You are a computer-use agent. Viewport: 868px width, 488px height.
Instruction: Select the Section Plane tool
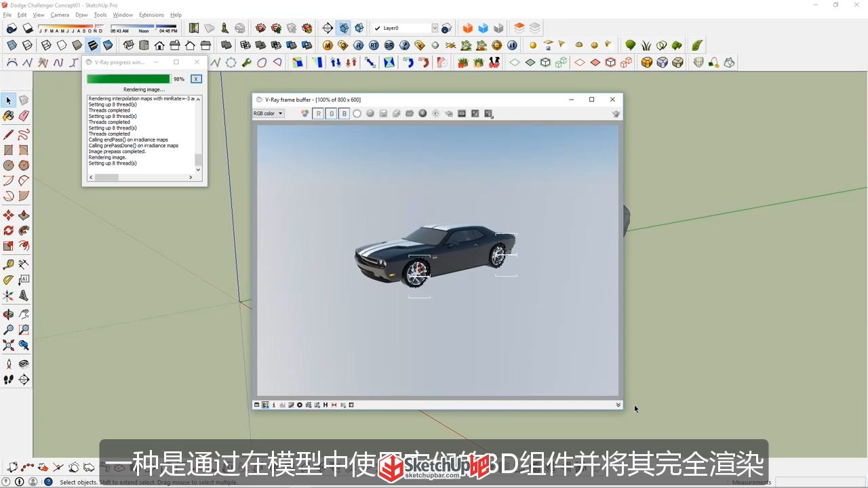point(24,380)
